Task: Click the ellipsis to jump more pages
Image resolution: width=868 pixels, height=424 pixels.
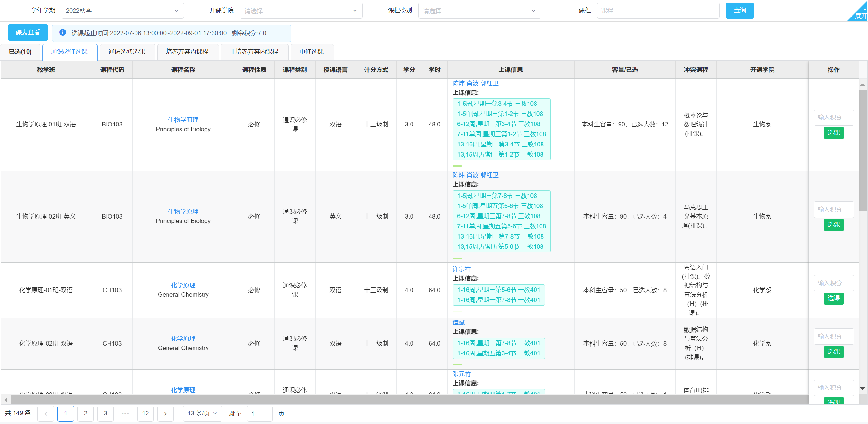Action: (125, 414)
